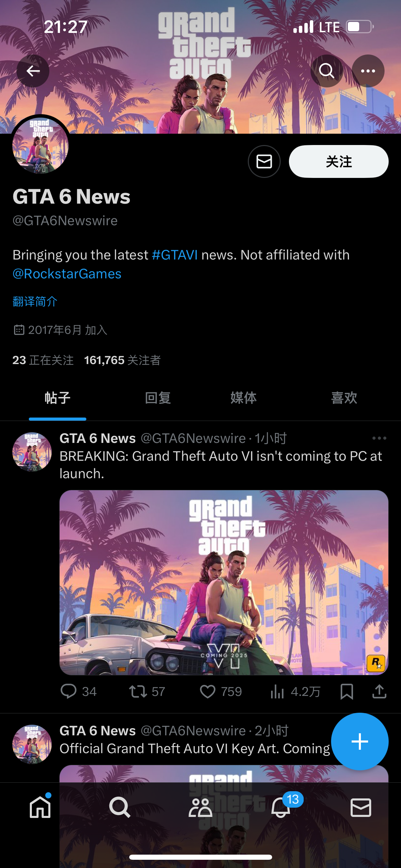This screenshot has width=401, height=868.
Task: Translate bio using 翻译简介
Action: (x=35, y=302)
